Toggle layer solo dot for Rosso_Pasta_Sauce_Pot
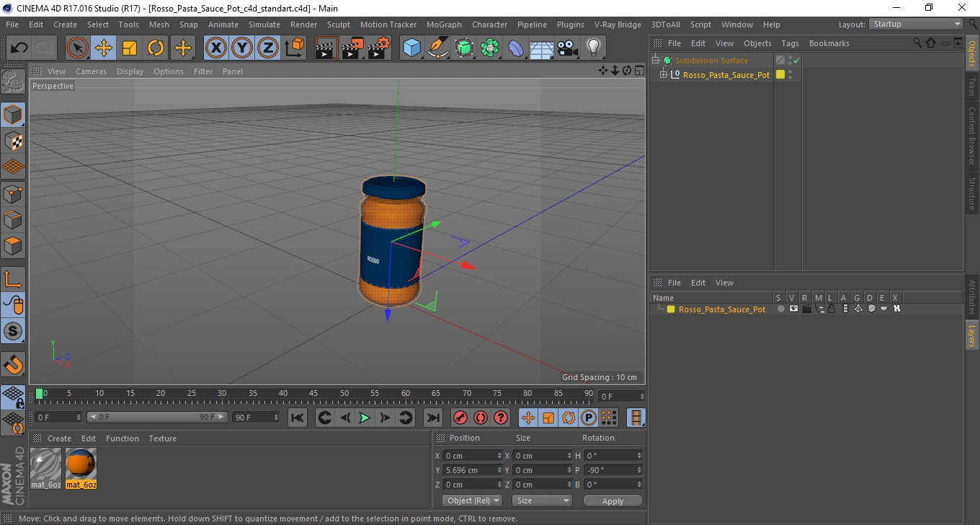Screen dimensions: 980x525 780,309
